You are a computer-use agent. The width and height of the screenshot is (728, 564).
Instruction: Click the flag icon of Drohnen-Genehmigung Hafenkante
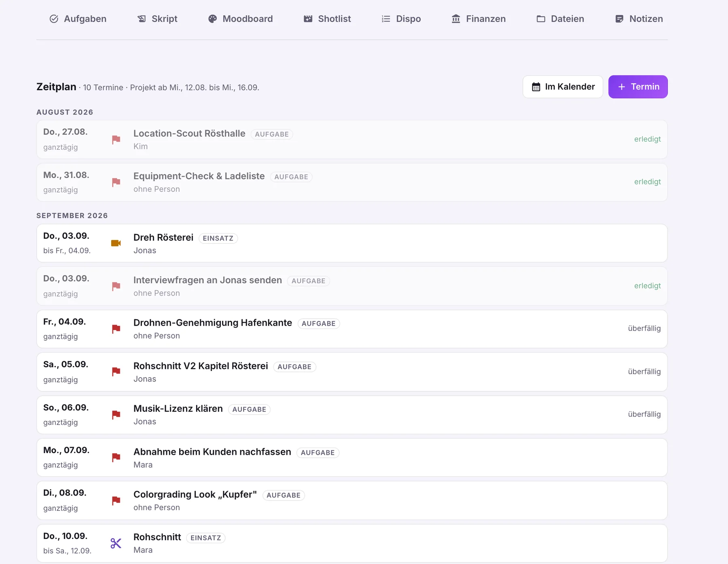point(116,329)
